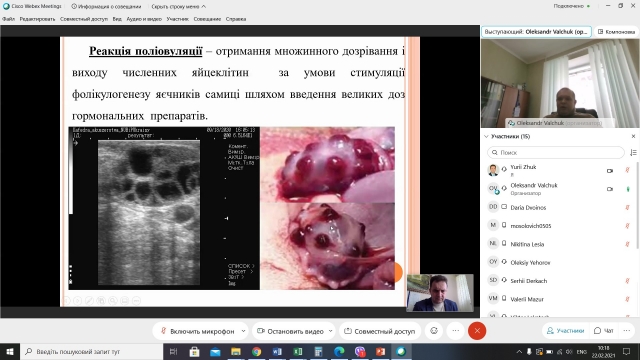Open the reactions emoji button
The image size is (640, 360).
tap(434, 331)
